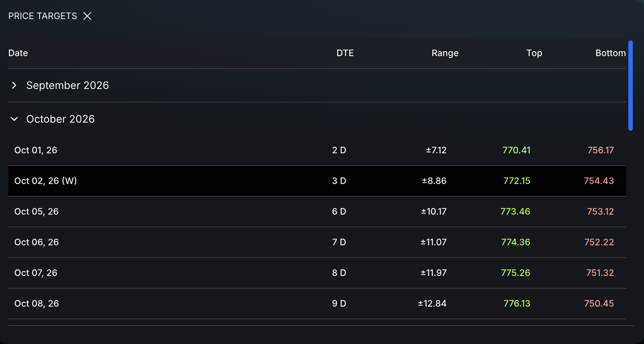Collapse the October 2026 group
The width and height of the screenshot is (644, 344).
click(x=14, y=119)
